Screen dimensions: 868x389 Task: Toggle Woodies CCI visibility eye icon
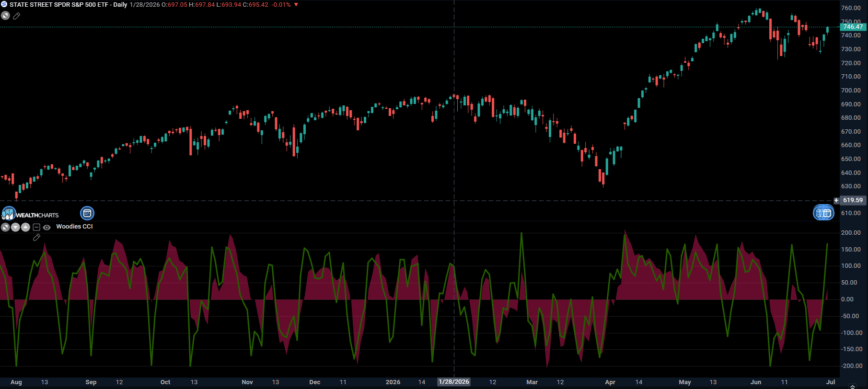46,228
